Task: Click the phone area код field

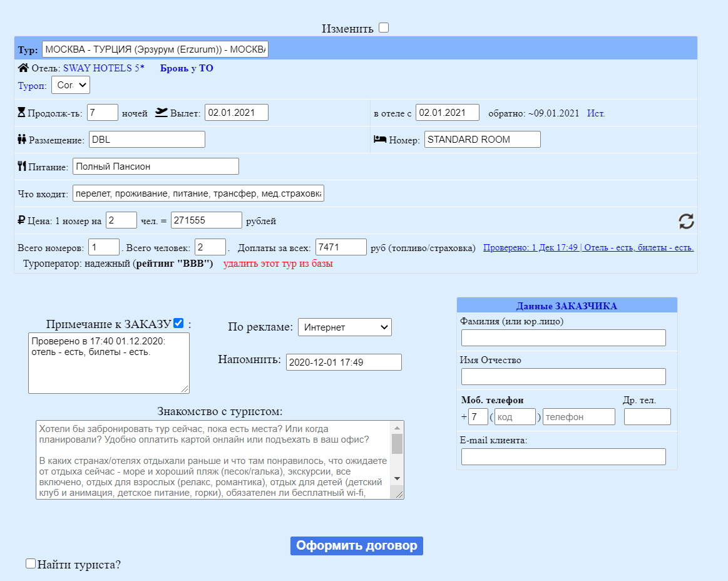Action: coord(515,416)
